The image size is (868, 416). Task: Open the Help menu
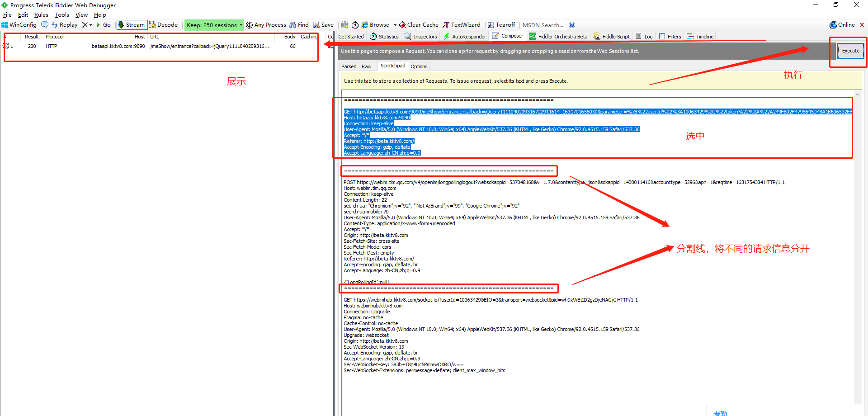coord(100,15)
